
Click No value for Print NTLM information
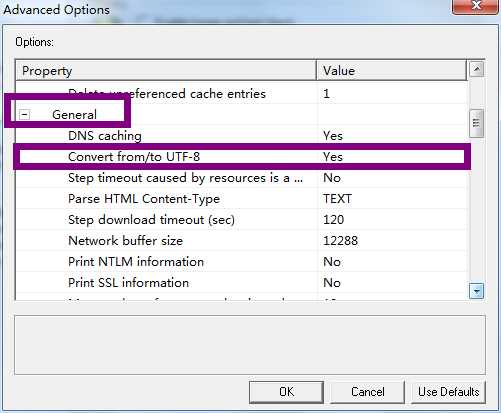point(332,262)
